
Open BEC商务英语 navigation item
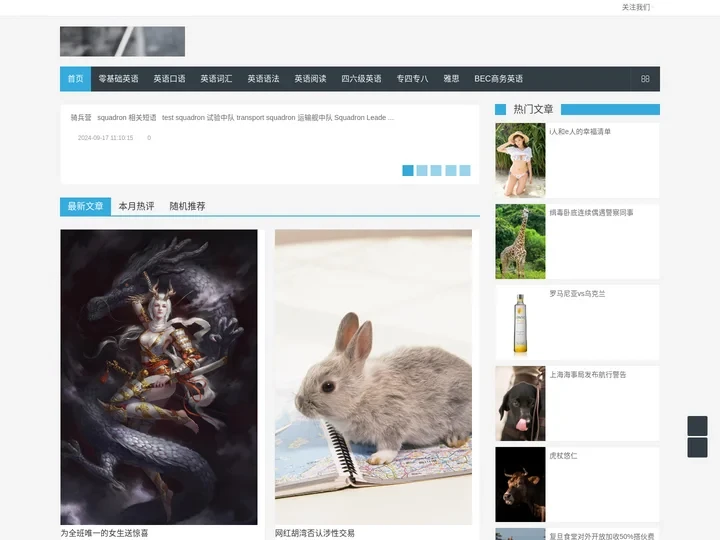(x=499, y=79)
